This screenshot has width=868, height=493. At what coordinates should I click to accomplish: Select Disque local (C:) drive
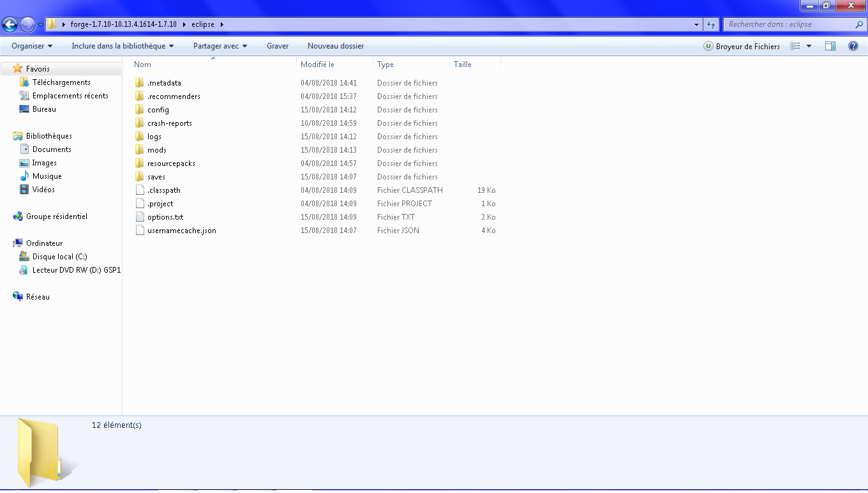(x=59, y=257)
